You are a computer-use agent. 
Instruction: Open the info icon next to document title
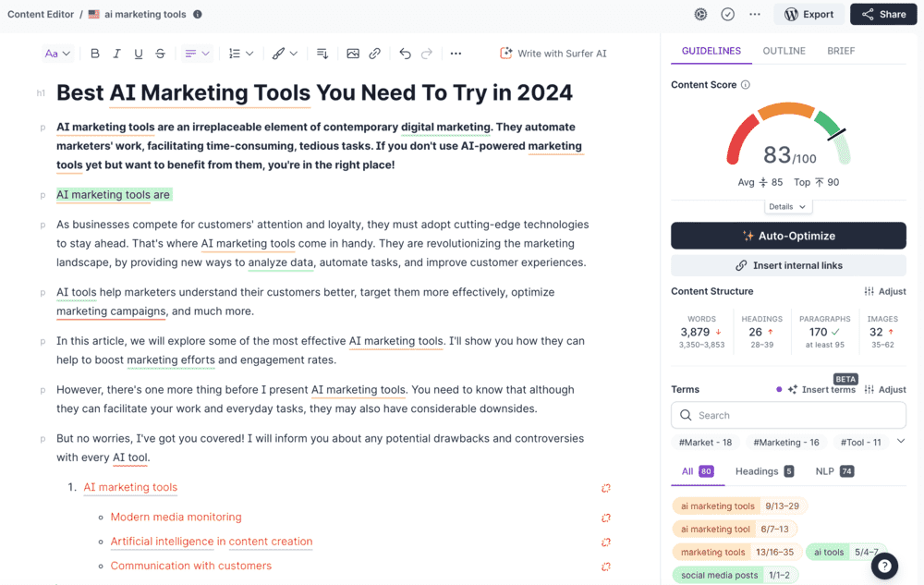198,14
